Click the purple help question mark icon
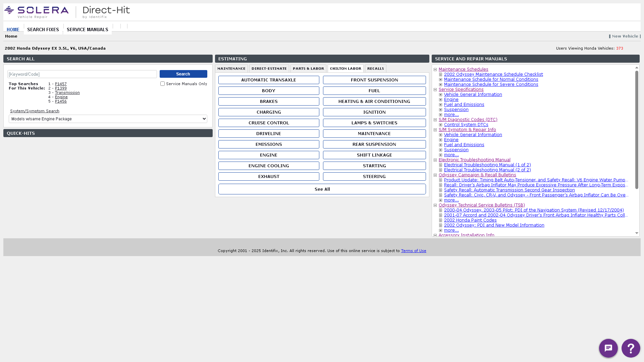 [x=631, y=348]
